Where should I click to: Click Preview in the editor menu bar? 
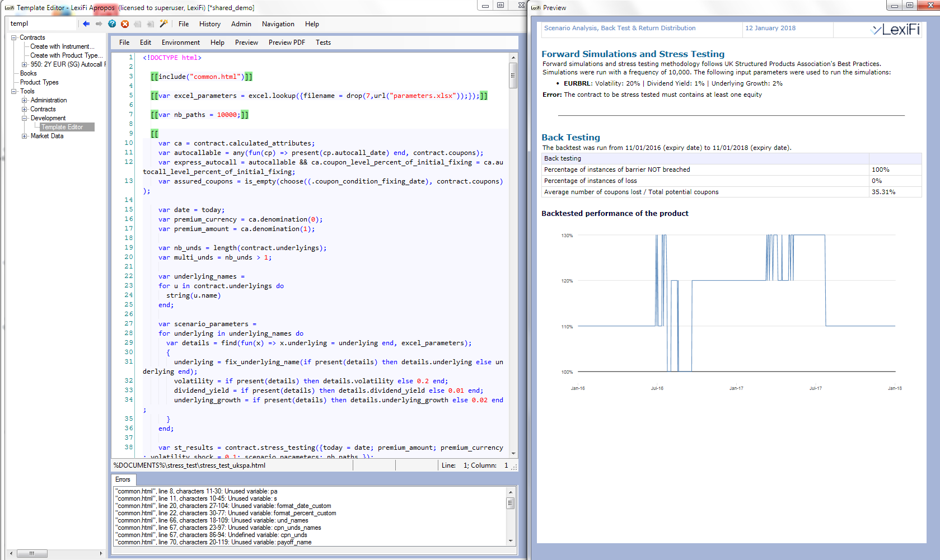(246, 43)
